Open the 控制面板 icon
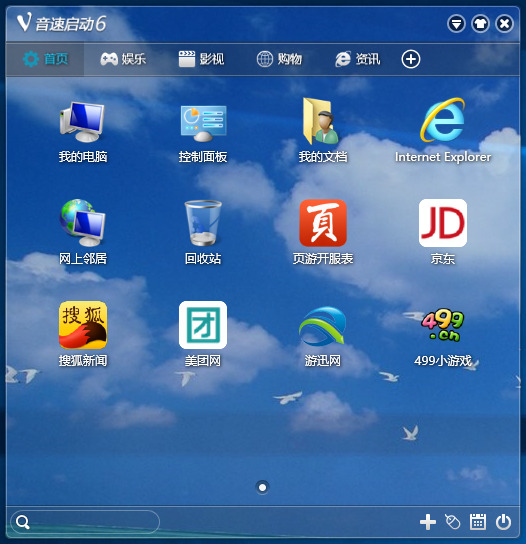This screenshot has width=526, height=544. (x=203, y=122)
